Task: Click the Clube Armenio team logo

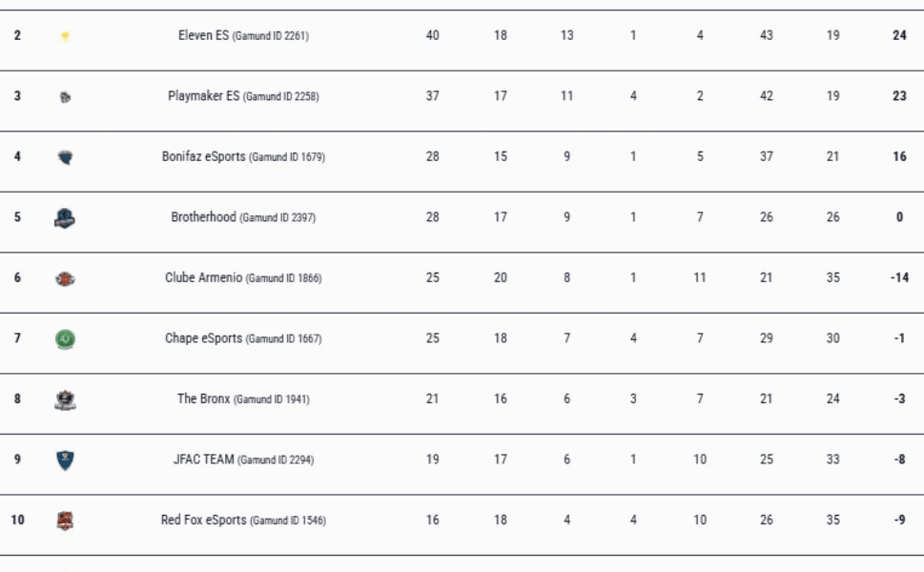Action: pyautogui.click(x=65, y=278)
